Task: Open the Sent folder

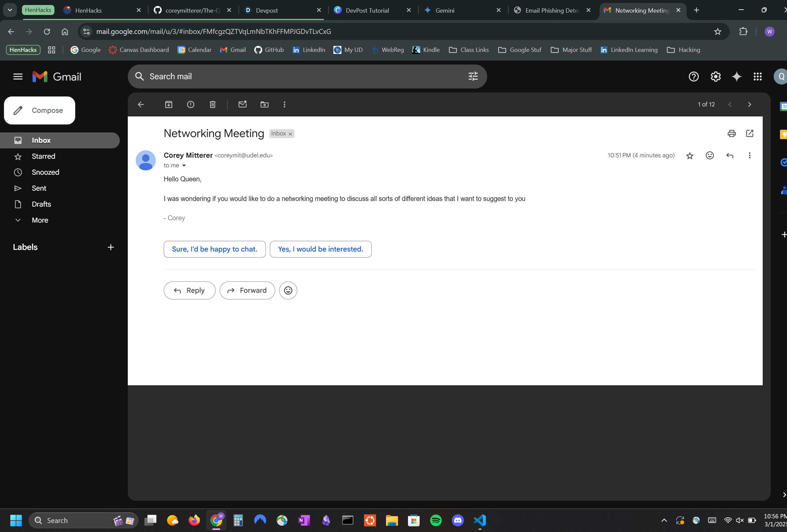Action: [39, 188]
